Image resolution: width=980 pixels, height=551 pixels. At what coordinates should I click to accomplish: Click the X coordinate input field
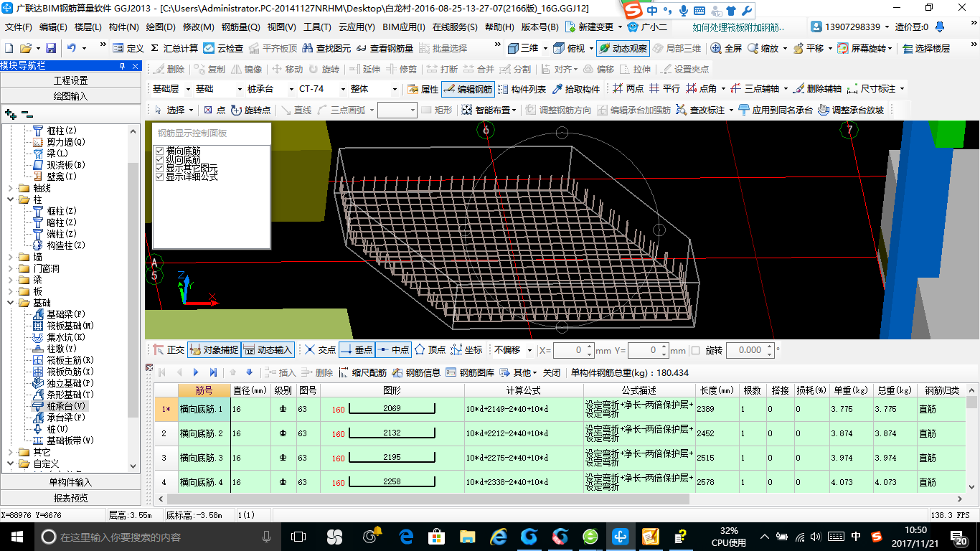(x=574, y=350)
